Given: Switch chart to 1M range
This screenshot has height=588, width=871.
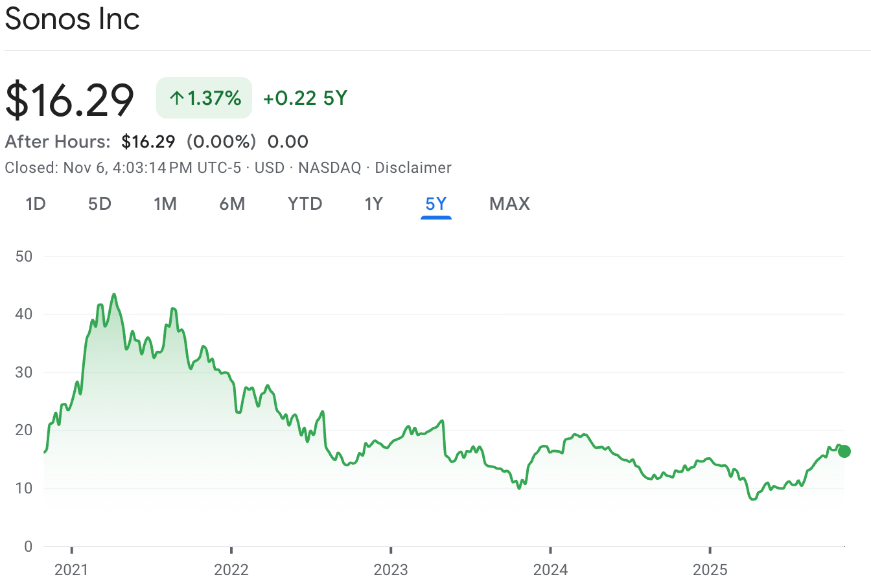Looking at the screenshot, I should pyautogui.click(x=165, y=204).
